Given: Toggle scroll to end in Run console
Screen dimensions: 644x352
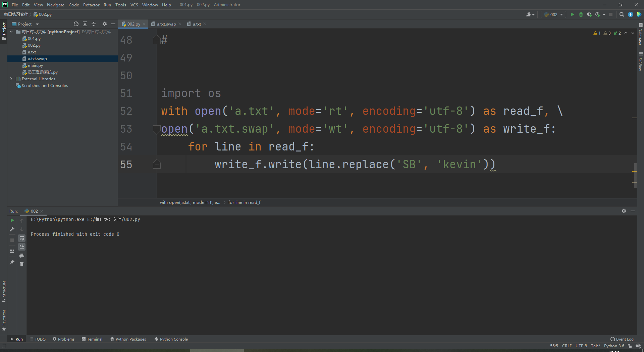Looking at the screenshot, I should point(22,247).
